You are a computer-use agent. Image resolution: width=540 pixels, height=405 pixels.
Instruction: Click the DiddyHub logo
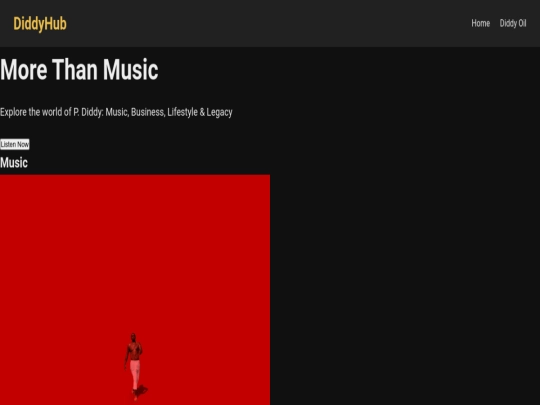(x=40, y=24)
